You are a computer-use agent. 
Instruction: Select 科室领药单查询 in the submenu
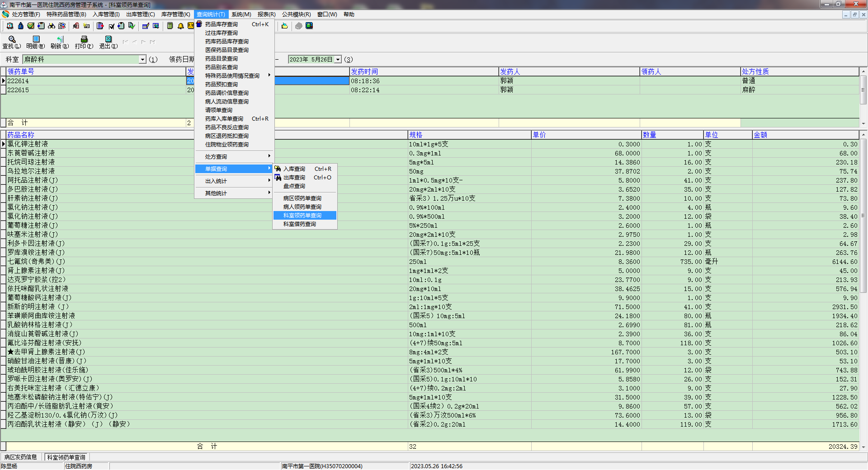coord(305,216)
